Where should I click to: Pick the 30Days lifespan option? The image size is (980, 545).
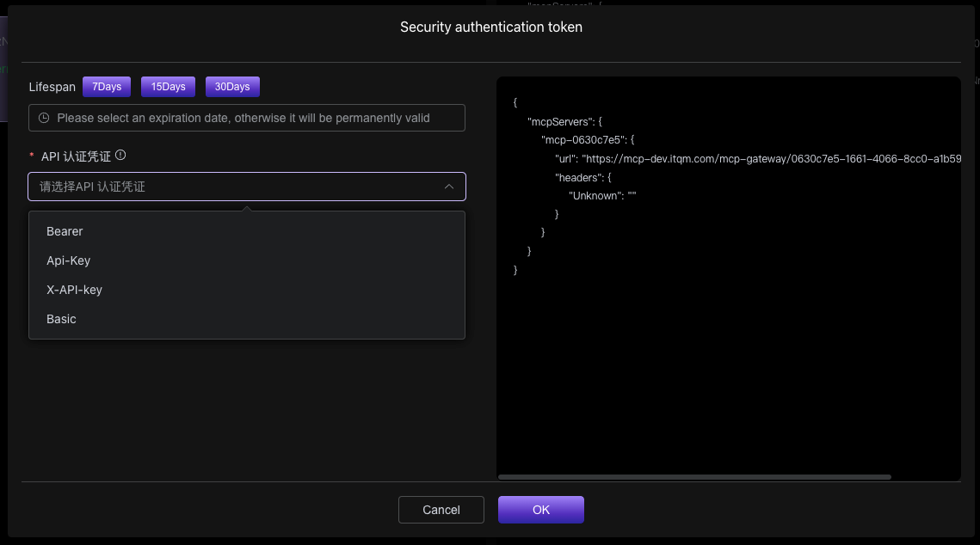click(x=232, y=87)
